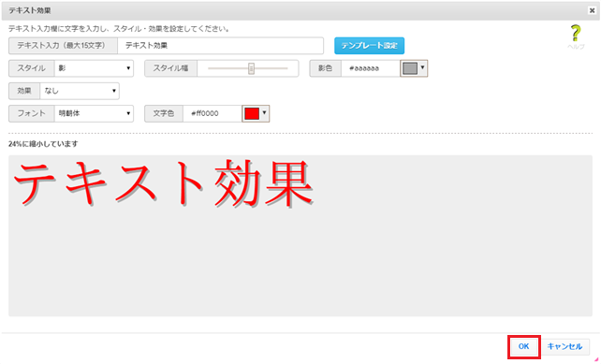601x364 pixels.
Task: Expand the 文字色 color picker arrow
Action: 264,113
